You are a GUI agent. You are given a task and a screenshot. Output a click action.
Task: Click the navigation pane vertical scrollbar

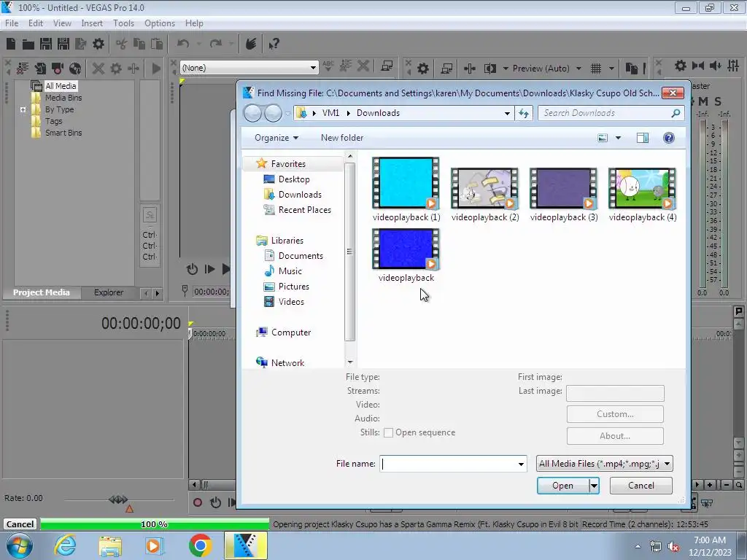click(349, 252)
